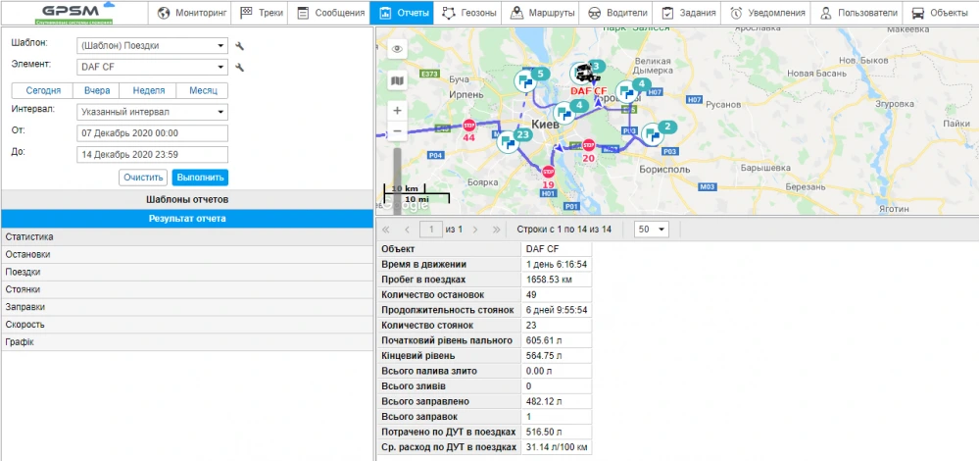Switch to the Мониторинг tab
The image size is (980, 461).
[191, 14]
